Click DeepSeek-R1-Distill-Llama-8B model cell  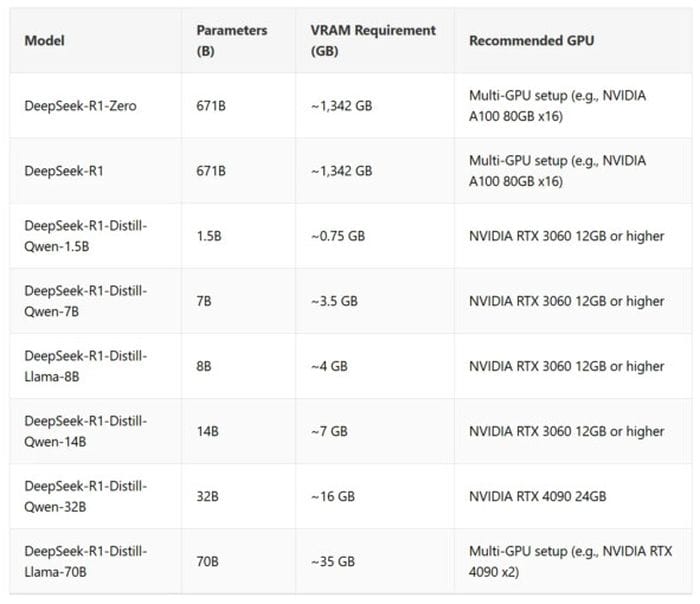click(86, 366)
